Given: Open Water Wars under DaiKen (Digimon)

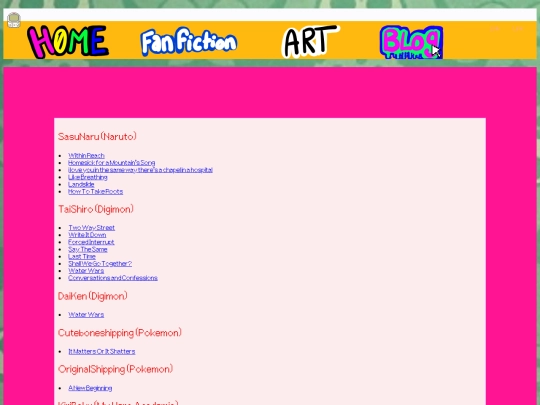Looking at the screenshot, I should (x=86, y=314).
